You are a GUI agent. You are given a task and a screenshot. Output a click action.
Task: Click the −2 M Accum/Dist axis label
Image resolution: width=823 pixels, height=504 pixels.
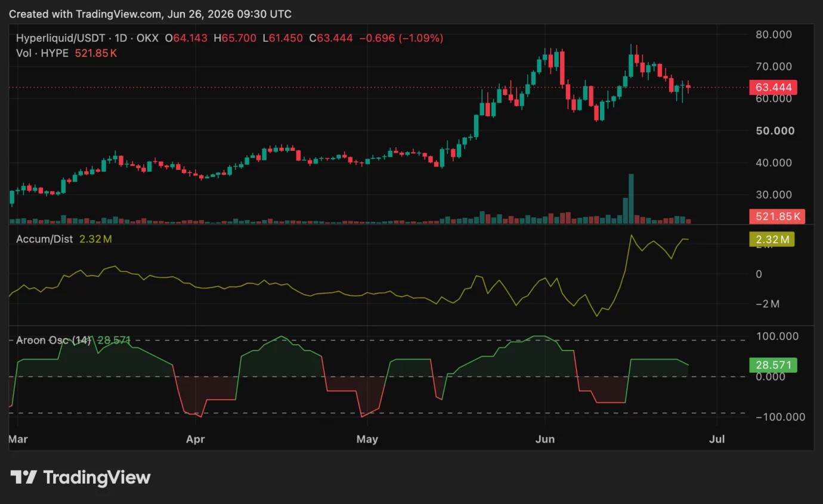tap(767, 304)
